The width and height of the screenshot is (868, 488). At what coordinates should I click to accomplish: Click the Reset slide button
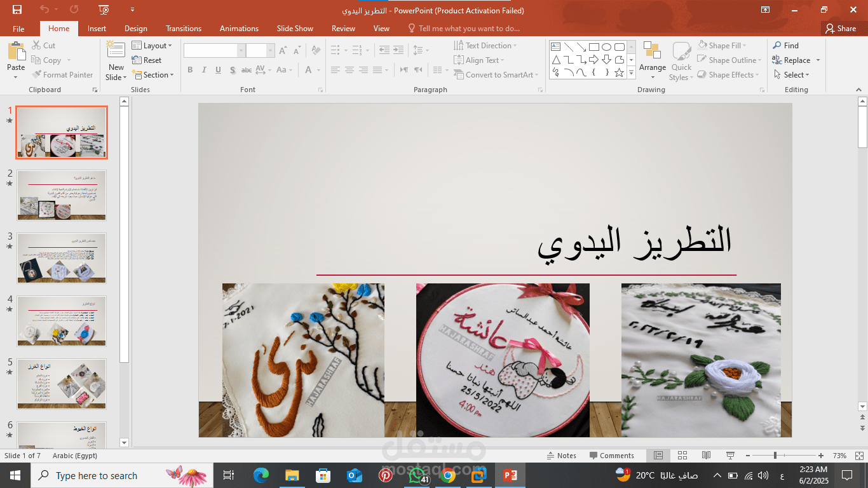pos(147,60)
